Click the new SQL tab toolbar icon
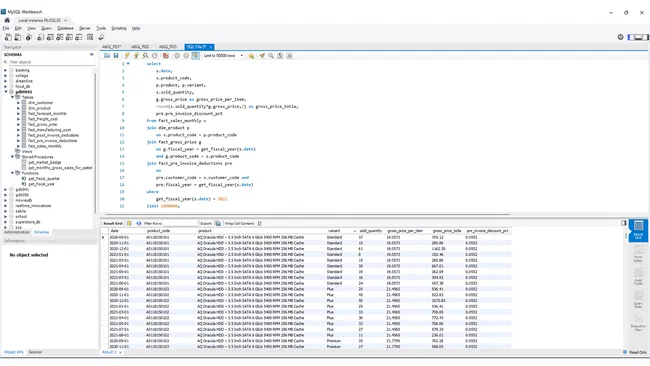The image size is (650, 366). click(8, 37)
